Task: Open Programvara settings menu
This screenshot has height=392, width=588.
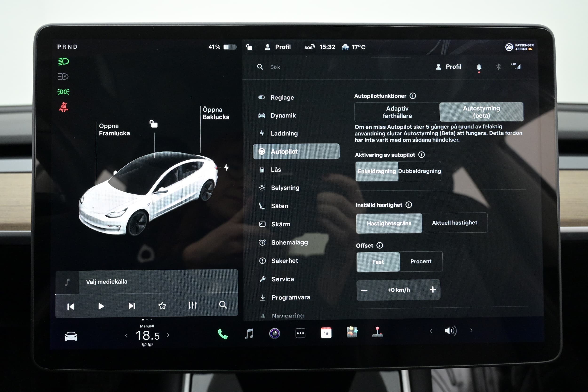Action: pyautogui.click(x=297, y=297)
